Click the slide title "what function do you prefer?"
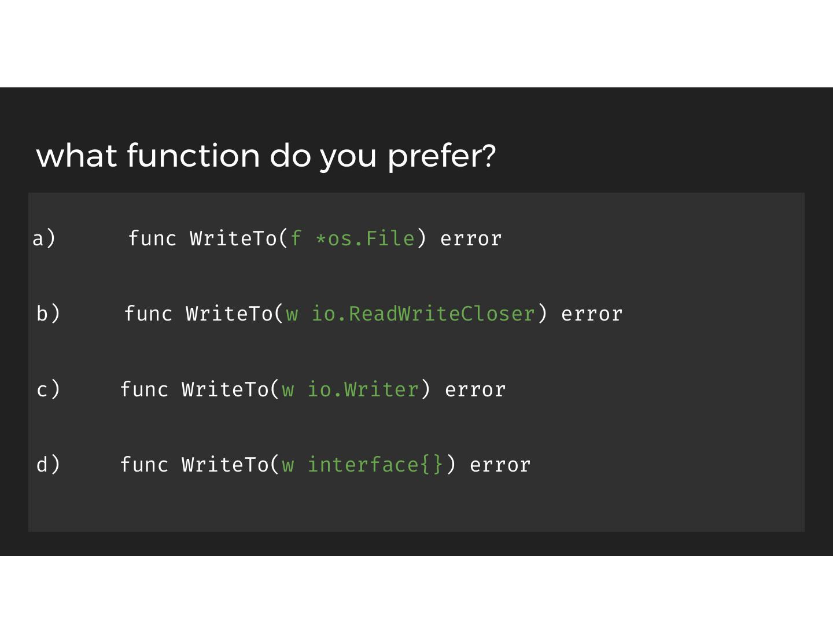The image size is (833, 644). coord(266,156)
